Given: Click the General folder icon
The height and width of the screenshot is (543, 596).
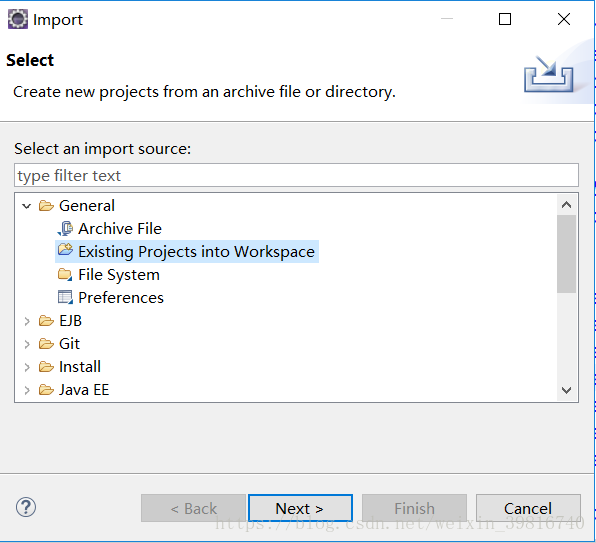Looking at the screenshot, I should point(46,206).
